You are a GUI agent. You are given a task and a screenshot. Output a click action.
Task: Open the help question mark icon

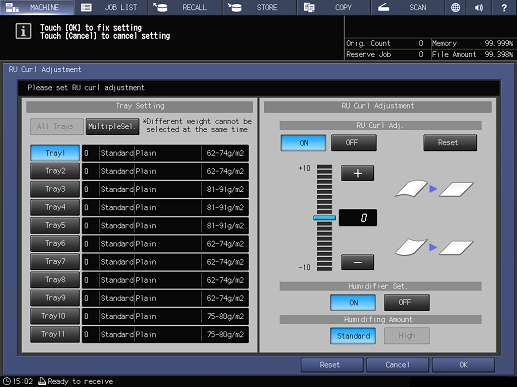504,7
